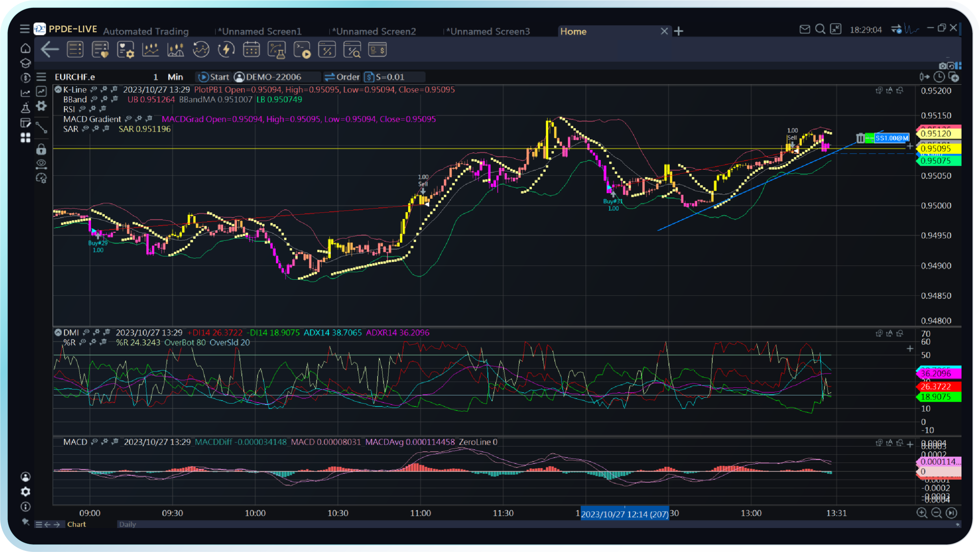This screenshot has height=552, width=980.
Task: Go back with the toolbar arrow
Action: pos(50,50)
